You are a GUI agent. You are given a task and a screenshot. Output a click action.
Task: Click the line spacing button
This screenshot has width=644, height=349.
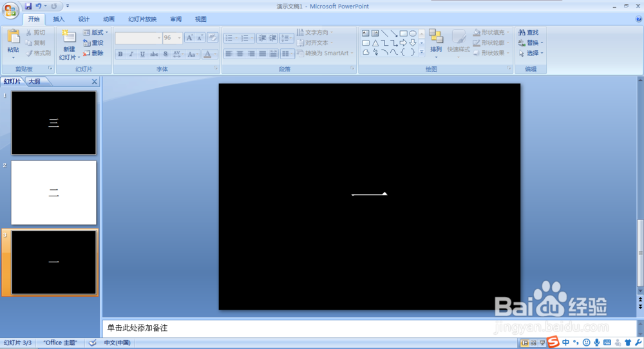(x=285, y=38)
